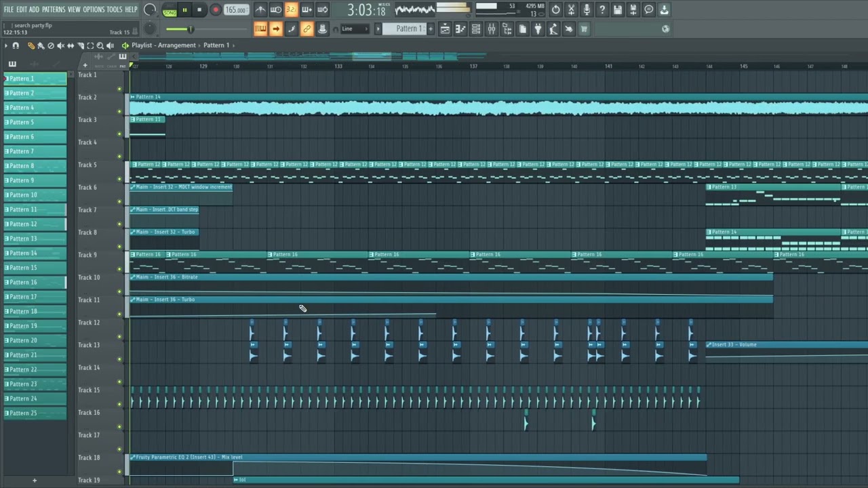
Task: Open the Piano roll view icon
Action: [x=460, y=28]
